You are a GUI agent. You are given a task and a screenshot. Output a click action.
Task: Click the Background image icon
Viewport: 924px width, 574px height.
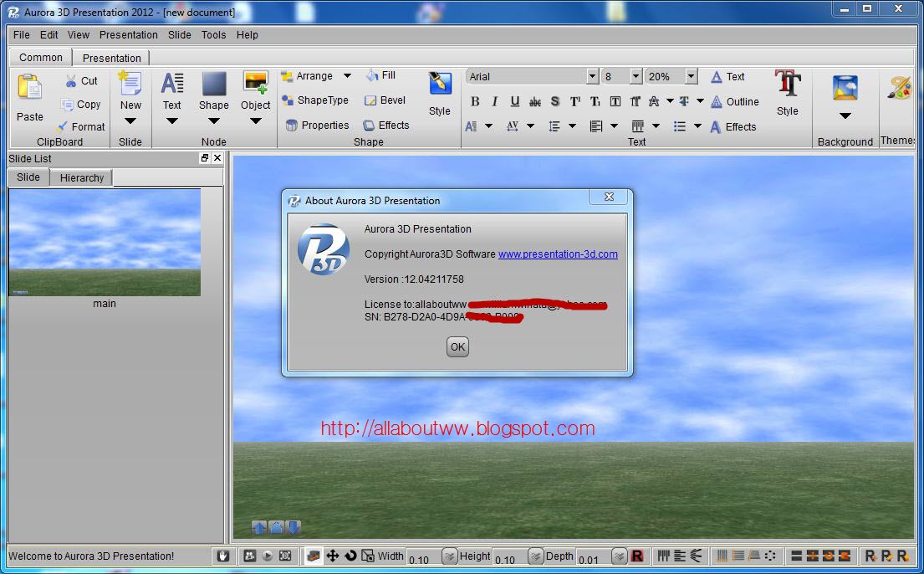(845, 88)
